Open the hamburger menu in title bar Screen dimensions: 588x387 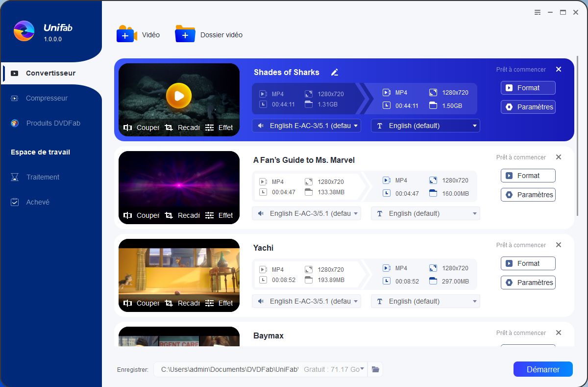click(538, 12)
